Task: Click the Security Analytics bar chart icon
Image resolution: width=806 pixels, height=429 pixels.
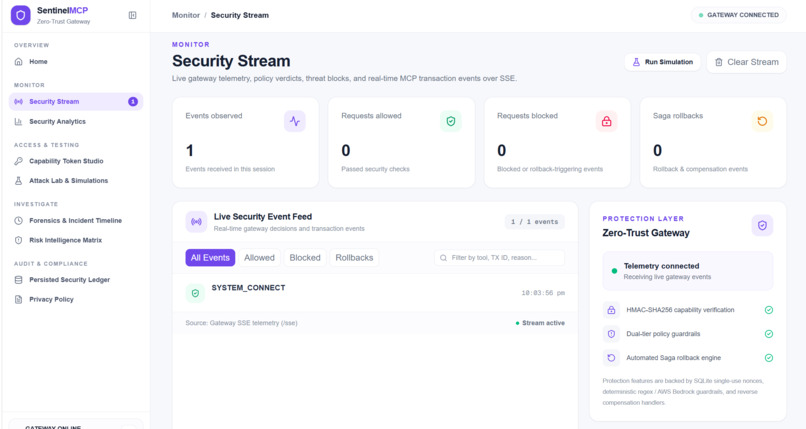Action: pyautogui.click(x=19, y=122)
